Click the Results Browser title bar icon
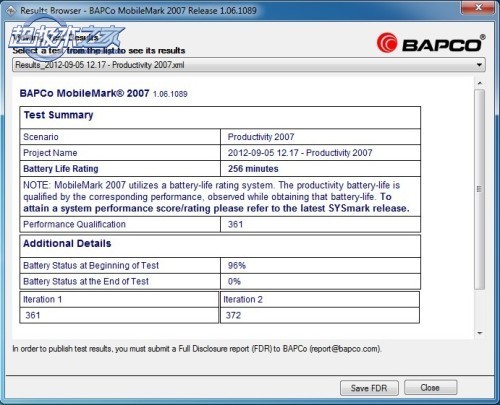This screenshot has width=500, height=405. pos(11,11)
